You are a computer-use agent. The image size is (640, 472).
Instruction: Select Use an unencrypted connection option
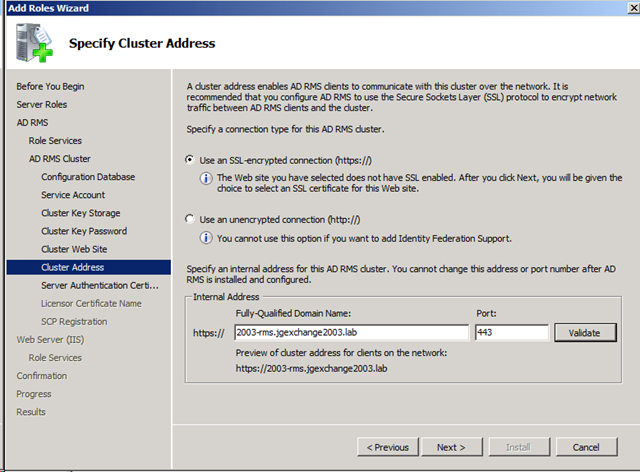point(190,219)
